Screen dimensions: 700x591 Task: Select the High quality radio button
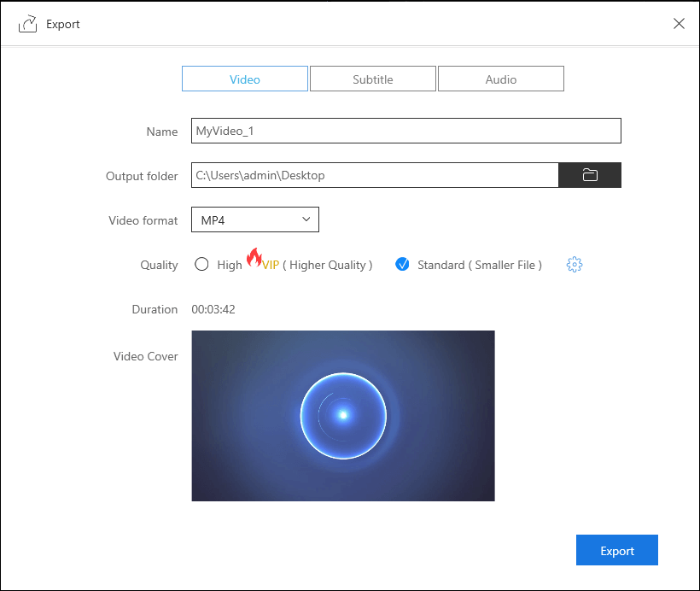pos(201,265)
